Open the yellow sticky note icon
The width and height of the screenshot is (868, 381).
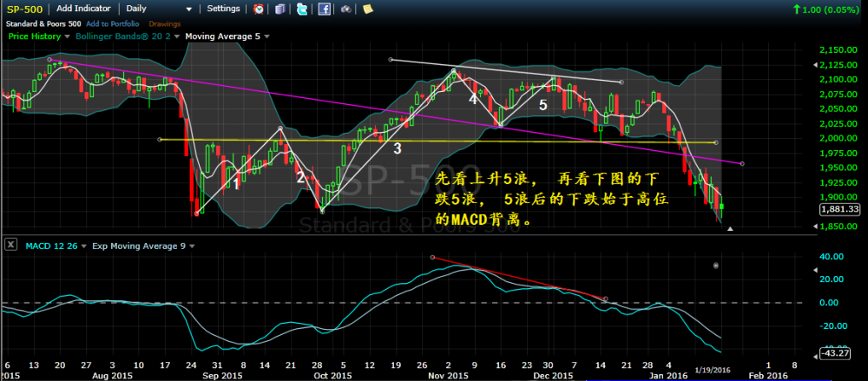[368, 9]
